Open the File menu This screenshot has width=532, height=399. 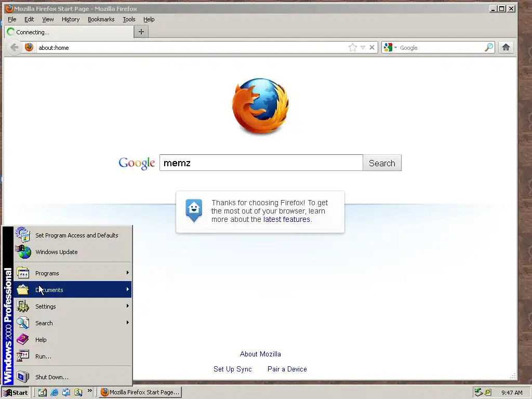tap(12, 19)
